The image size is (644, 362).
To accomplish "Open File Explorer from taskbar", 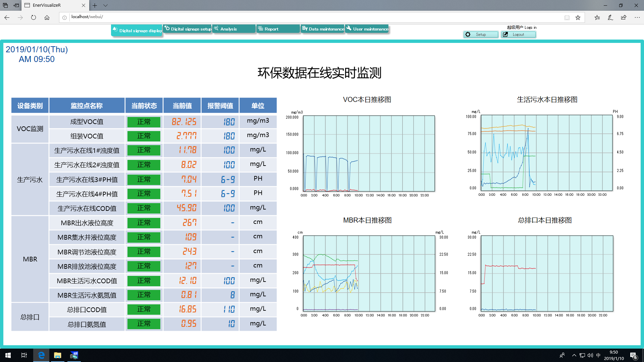I will point(58,355).
